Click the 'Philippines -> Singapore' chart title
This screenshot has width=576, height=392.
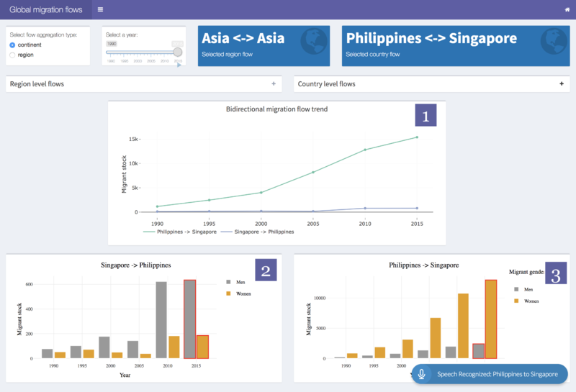(x=424, y=265)
